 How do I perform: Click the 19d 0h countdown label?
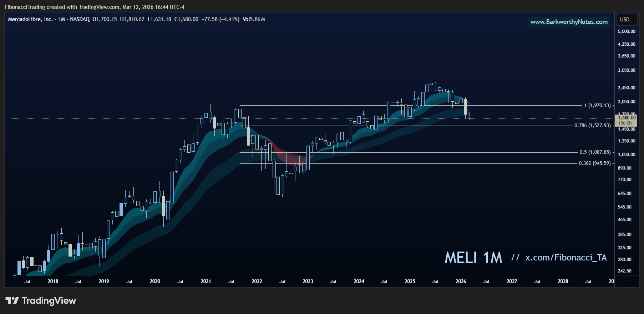(x=625, y=123)
